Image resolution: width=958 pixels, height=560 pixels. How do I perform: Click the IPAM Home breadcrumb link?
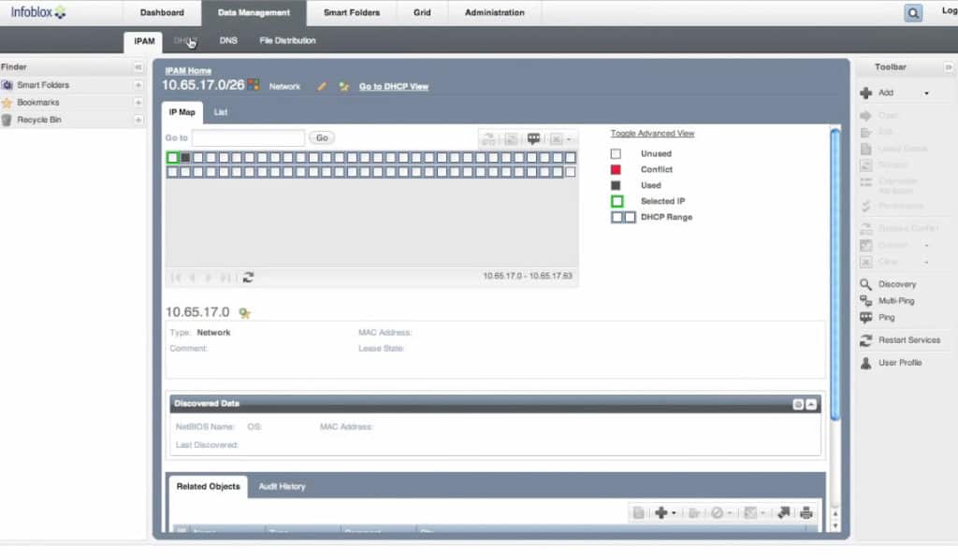(x=188, y=71)
